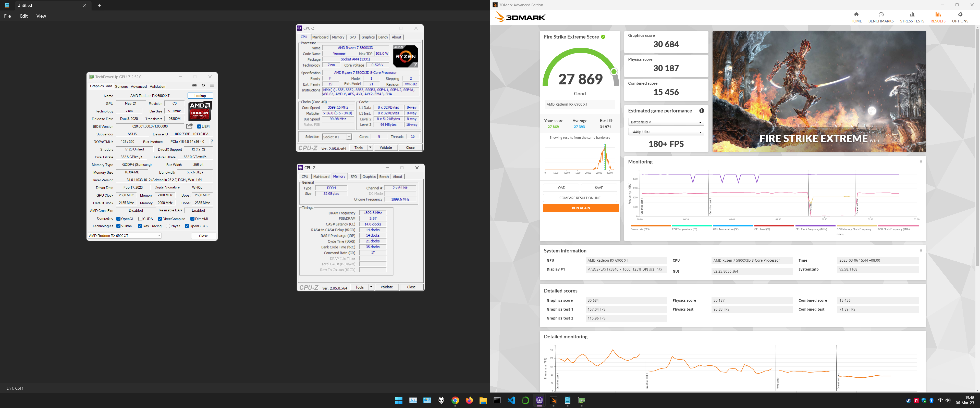This screenshot has width=980, height=408.
Task: Open the 3DMark Stress Tests section
Action: 912,17
